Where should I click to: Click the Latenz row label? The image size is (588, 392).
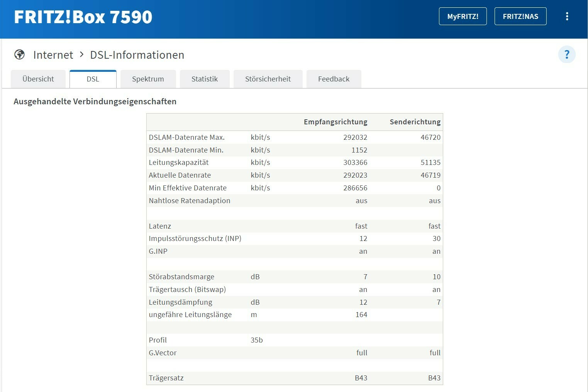point(160,226)
